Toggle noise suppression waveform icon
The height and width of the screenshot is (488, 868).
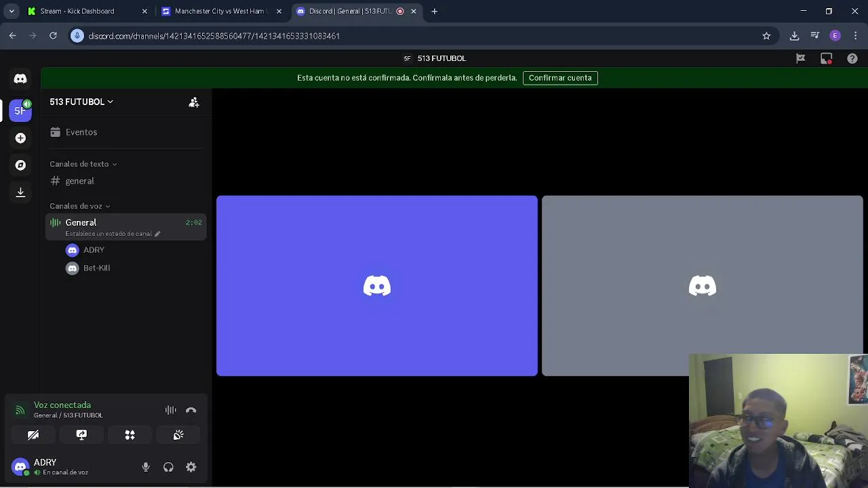pyautogui.click(x=171, y=410)
